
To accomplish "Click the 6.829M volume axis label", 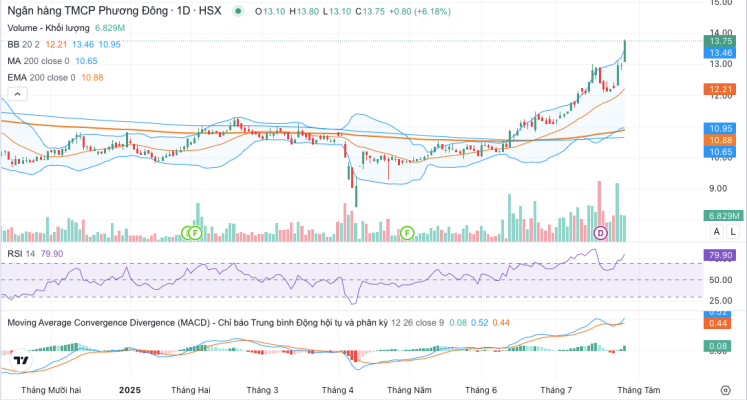I will (724, 216).
